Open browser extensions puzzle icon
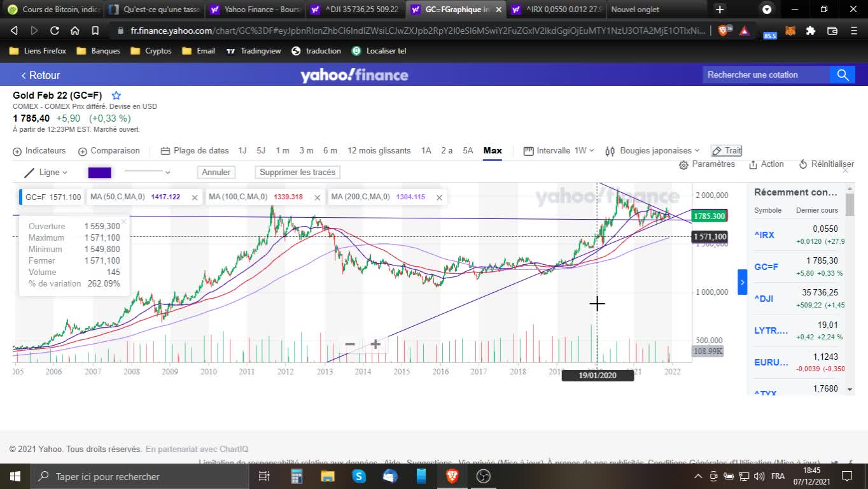Screen dimensions: 868x489 [x=811, y=31]
